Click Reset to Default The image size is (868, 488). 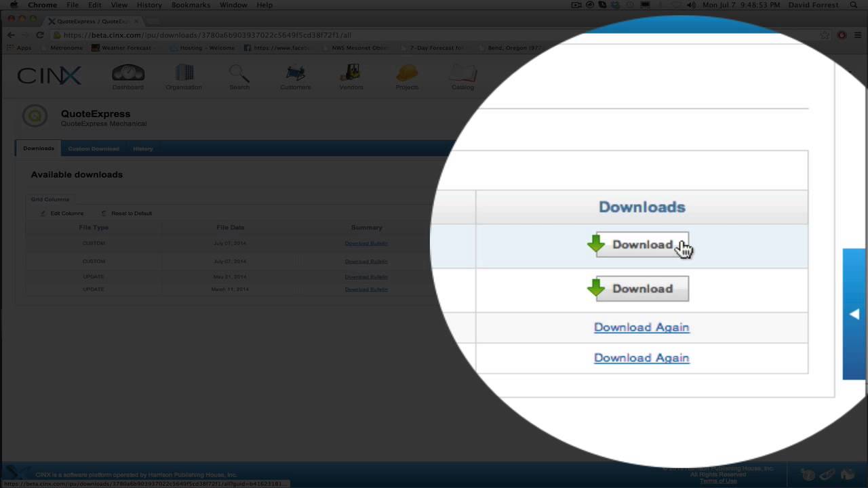click(127, 213)
